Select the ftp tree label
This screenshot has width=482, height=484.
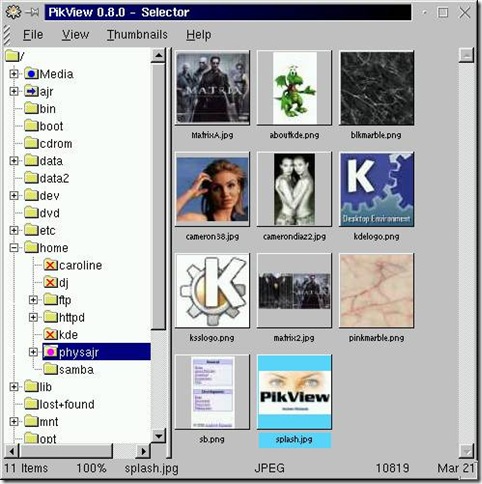pyautogui.click(x=65, y=300)
